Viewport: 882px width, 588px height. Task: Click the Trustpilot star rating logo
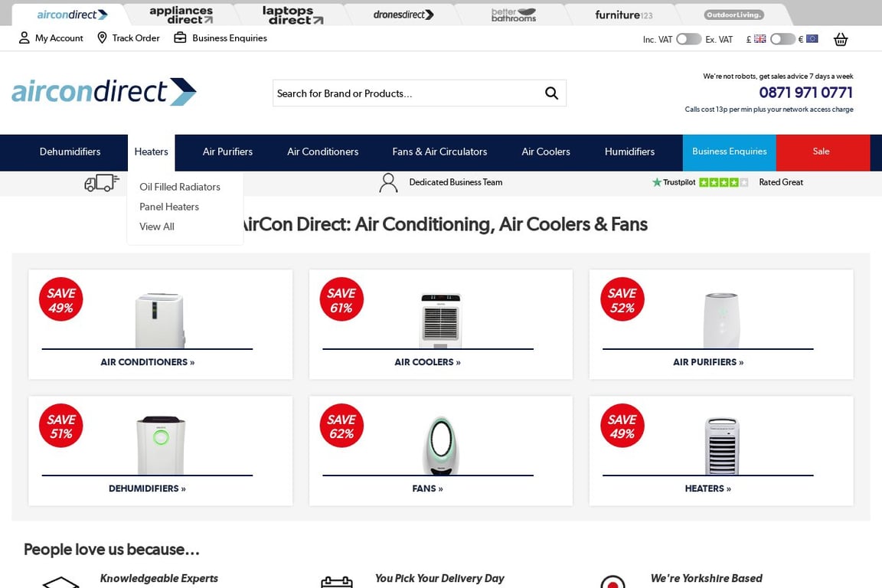[x=700, y=182]
